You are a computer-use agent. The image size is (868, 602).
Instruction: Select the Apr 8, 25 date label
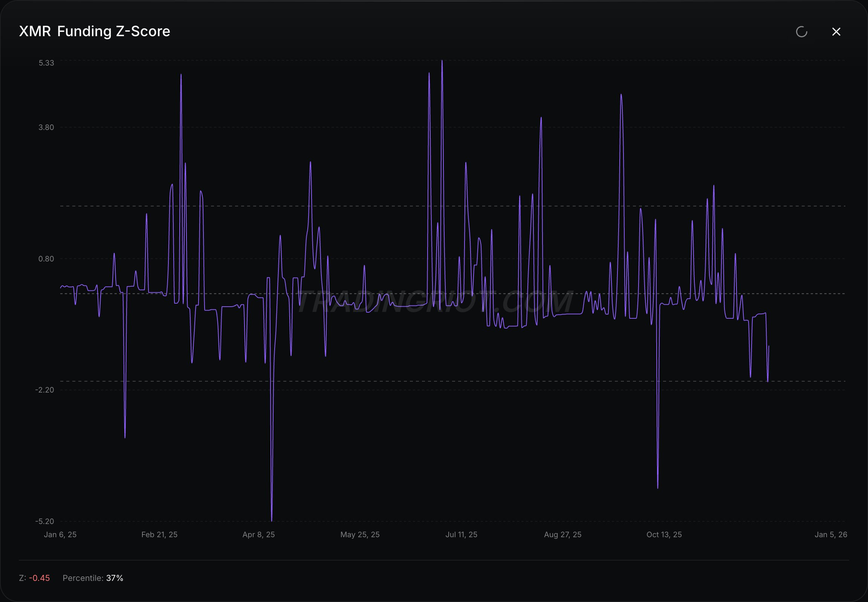258,535
